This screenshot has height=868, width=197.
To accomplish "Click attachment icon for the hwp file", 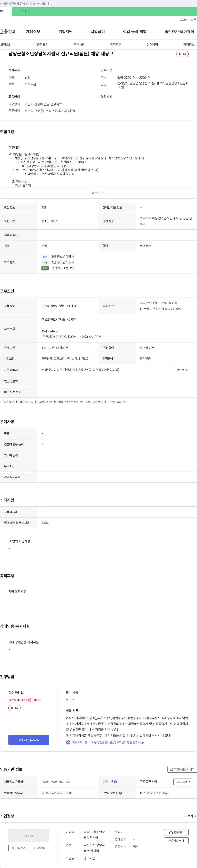I will [68, 743].
